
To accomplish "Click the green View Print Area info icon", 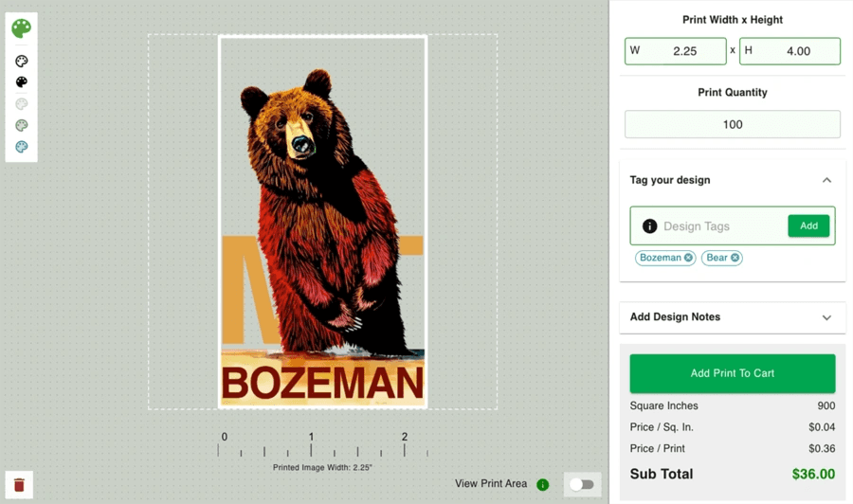I will tap(543, 485).
